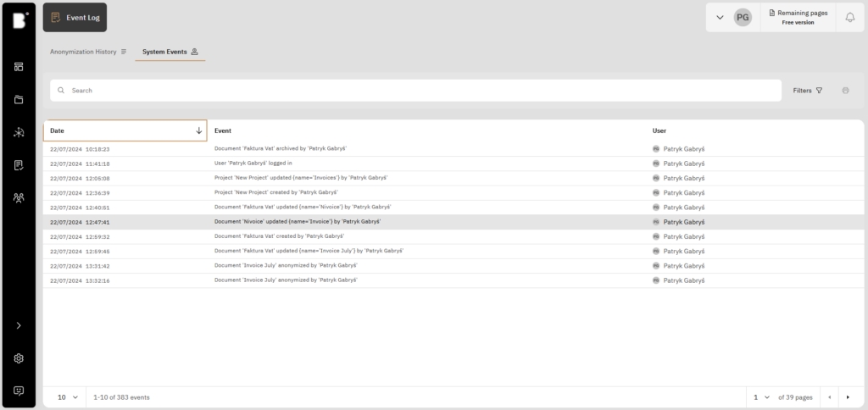Open the page number dropdown

pyautogui.click(x=759, y=396)
